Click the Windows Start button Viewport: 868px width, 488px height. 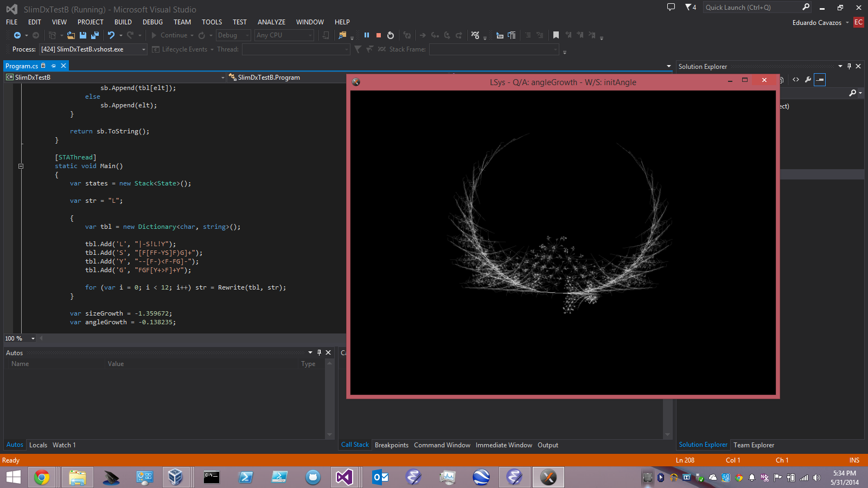click(13, 477)
